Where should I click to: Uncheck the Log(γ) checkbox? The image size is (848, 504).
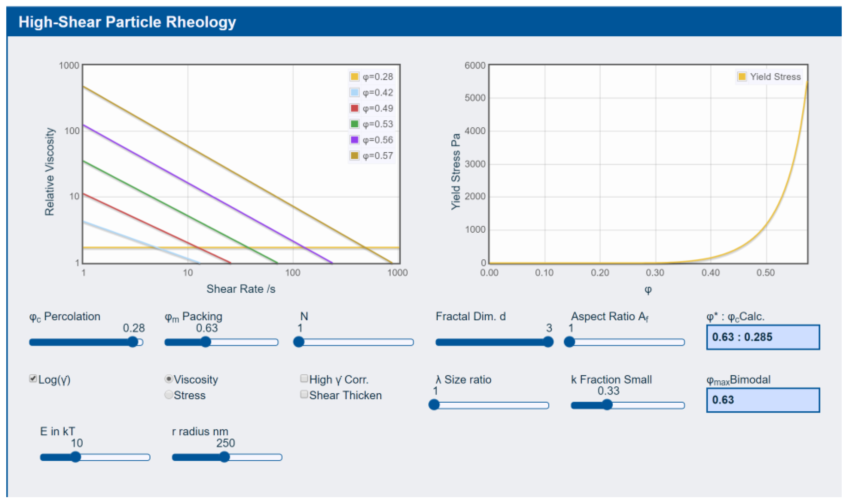[33, 378]
